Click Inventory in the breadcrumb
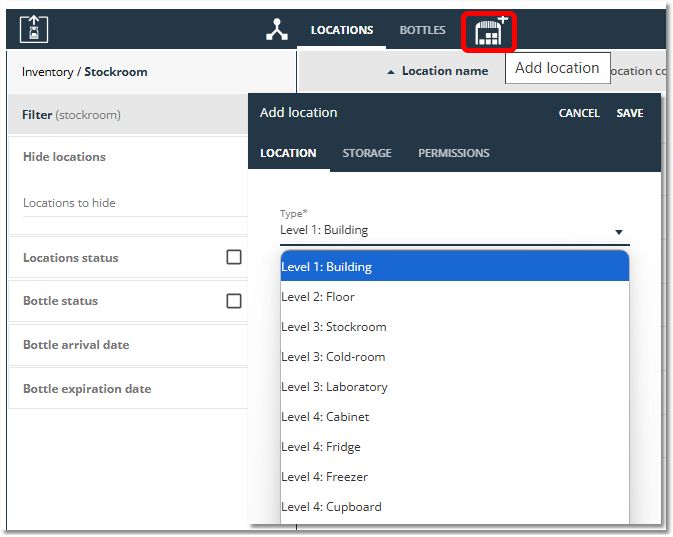Image resolution: width=673 pixels, height=537 pixels. (x=48, y=72)
